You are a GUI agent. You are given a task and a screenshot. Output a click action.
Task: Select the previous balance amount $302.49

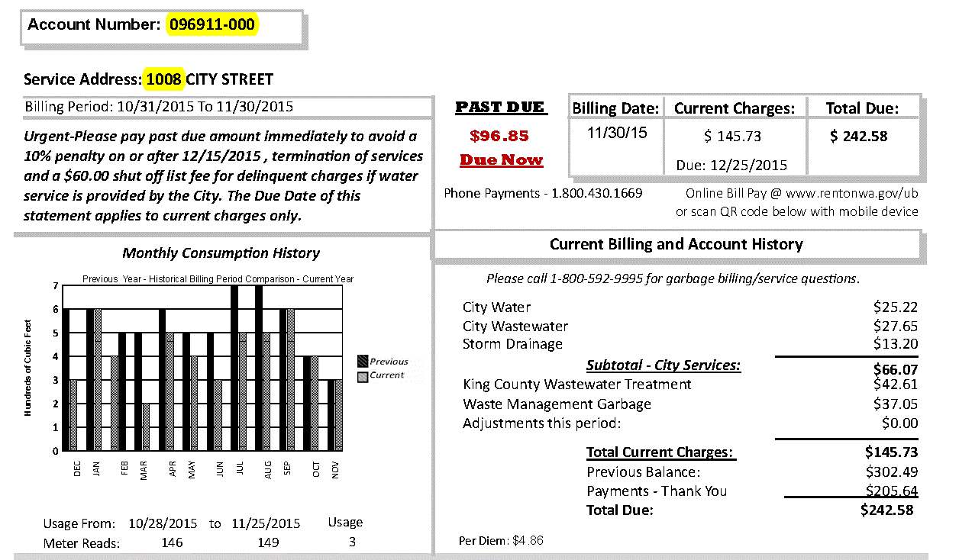[892, 472]
